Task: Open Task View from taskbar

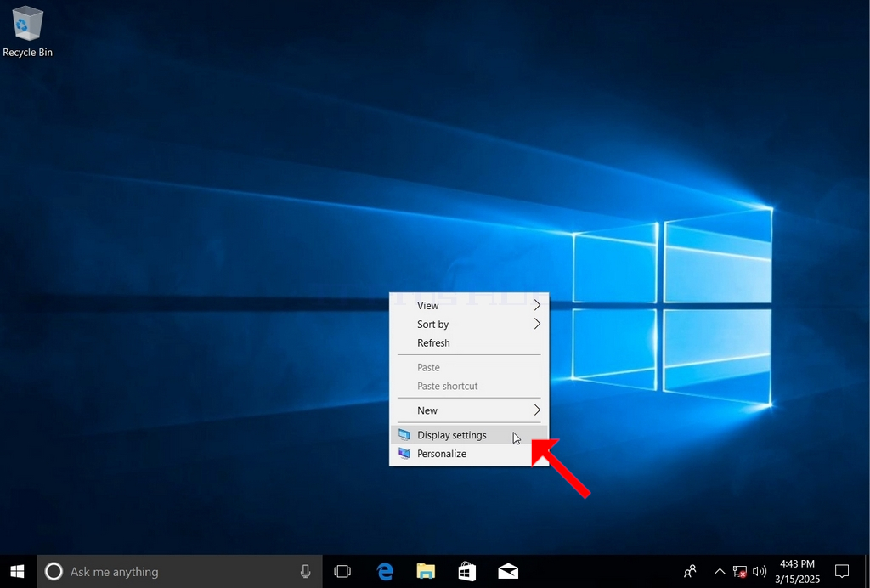Action: [x=342, y=571]
